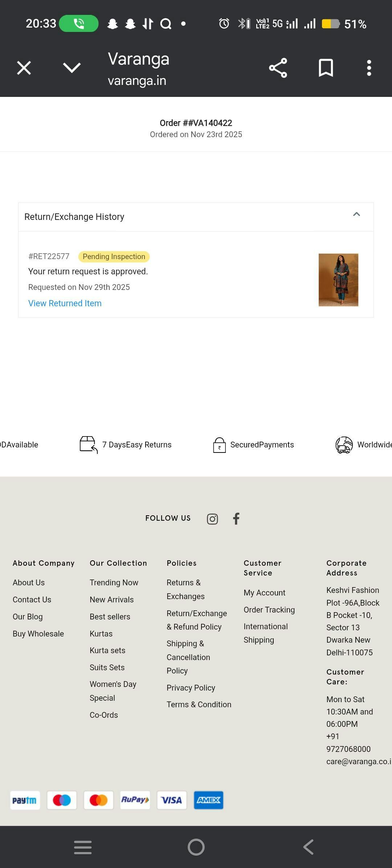The image size is (392, 868).
Task: Open the View Returned Item link
Action: point(65,303)
